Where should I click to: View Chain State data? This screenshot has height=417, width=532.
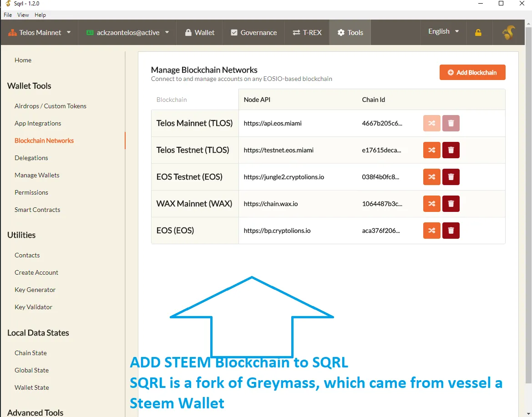point(30,353)
